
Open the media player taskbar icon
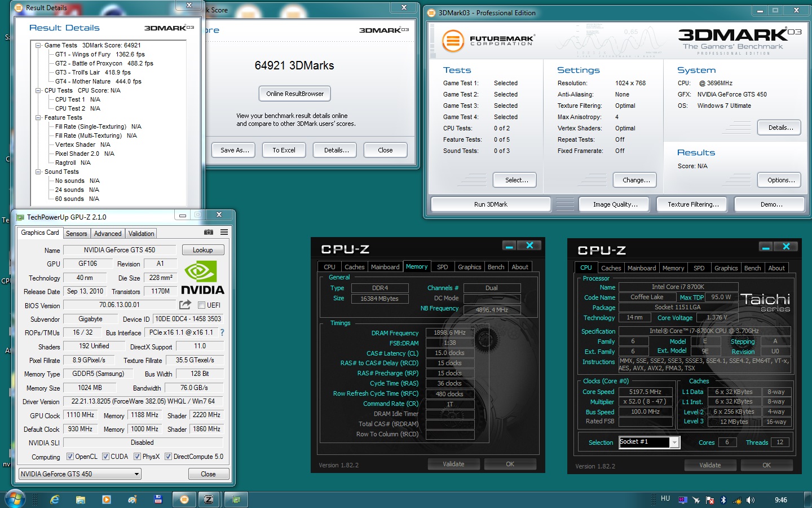pos(107,500)
